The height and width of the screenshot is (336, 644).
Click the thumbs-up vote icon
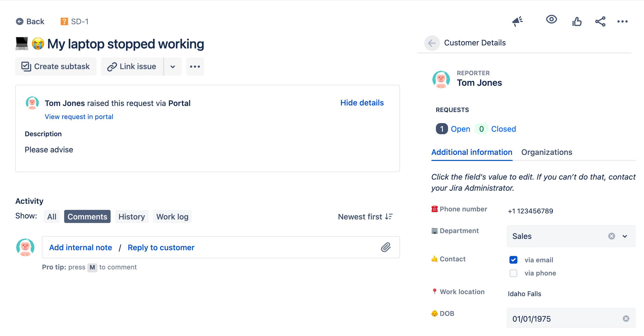tap(577, 21)
